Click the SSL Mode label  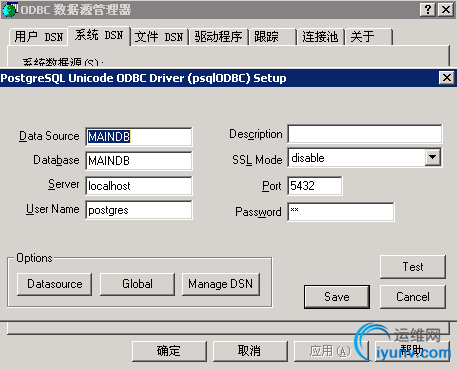coord(257,160)
